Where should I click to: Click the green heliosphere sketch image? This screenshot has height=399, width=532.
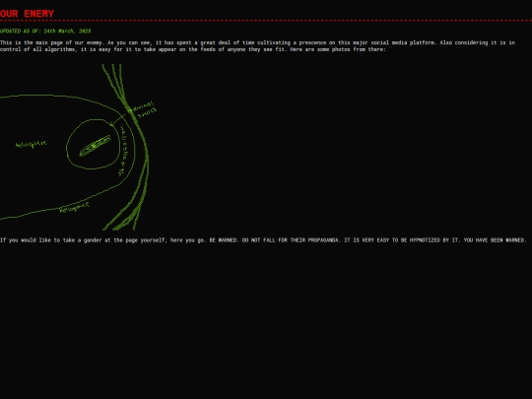[80, 147]
